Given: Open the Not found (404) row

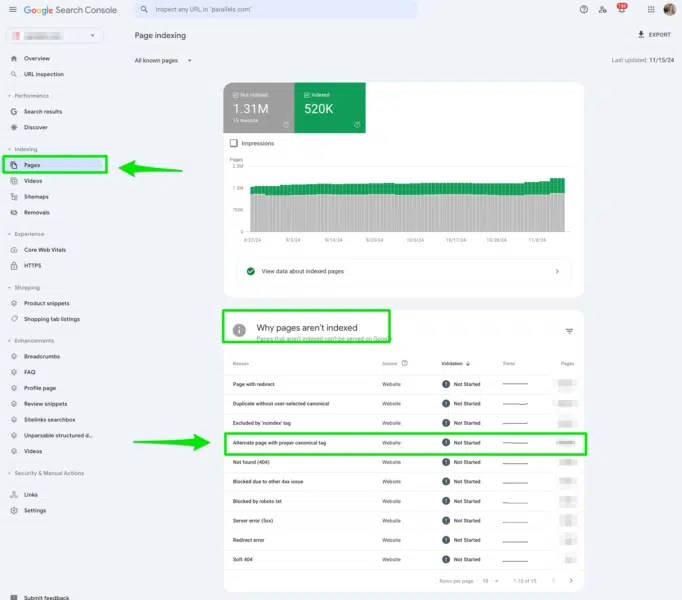Looking at the screenshot, I should pos(404,462).
